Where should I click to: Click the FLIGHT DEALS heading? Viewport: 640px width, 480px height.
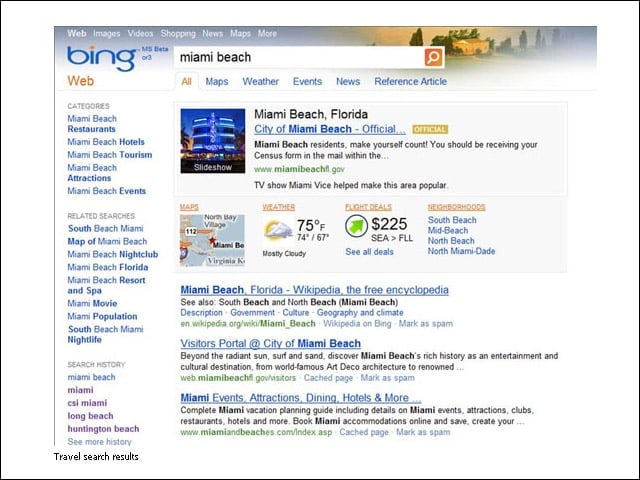pyautogui.click(x=368, y=207)
